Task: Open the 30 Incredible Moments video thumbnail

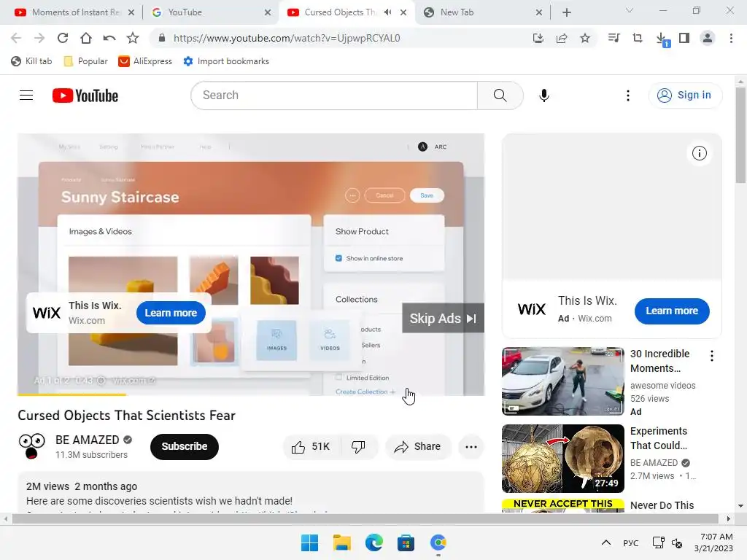Action: click(562, 381)
